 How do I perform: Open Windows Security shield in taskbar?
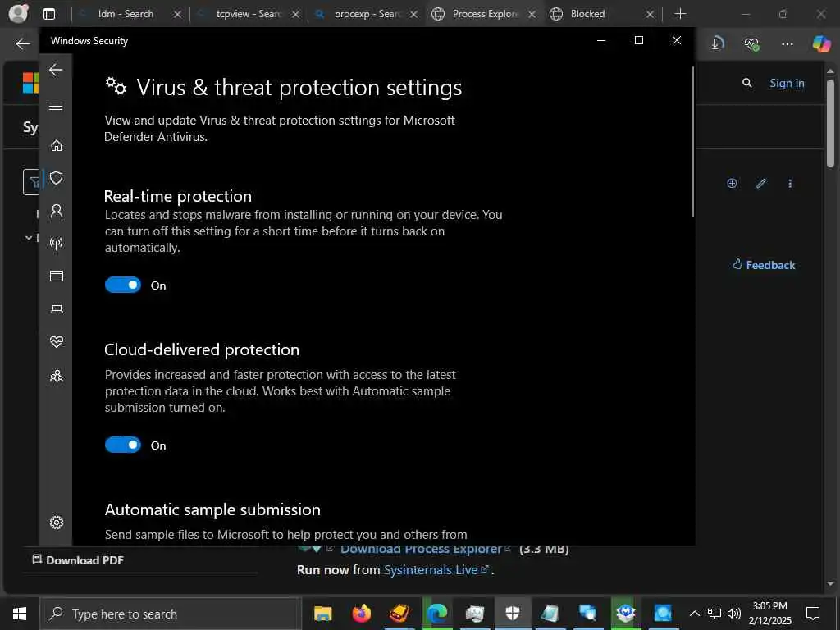pos(513,614)
